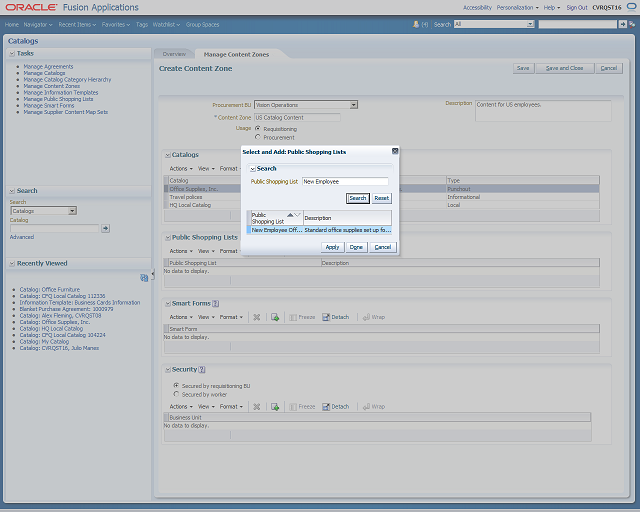Click Sign Out link
The height and width of the screenshot is (512, 640).
(577, 7)
